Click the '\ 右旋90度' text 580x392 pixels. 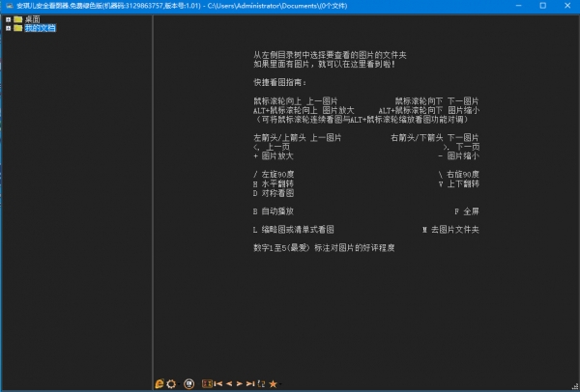[x=459, y=175]
